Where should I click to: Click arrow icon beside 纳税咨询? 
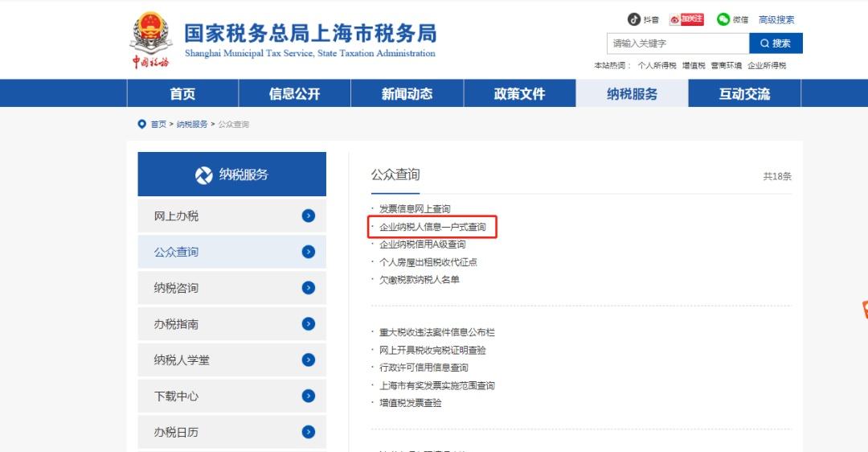308,288
